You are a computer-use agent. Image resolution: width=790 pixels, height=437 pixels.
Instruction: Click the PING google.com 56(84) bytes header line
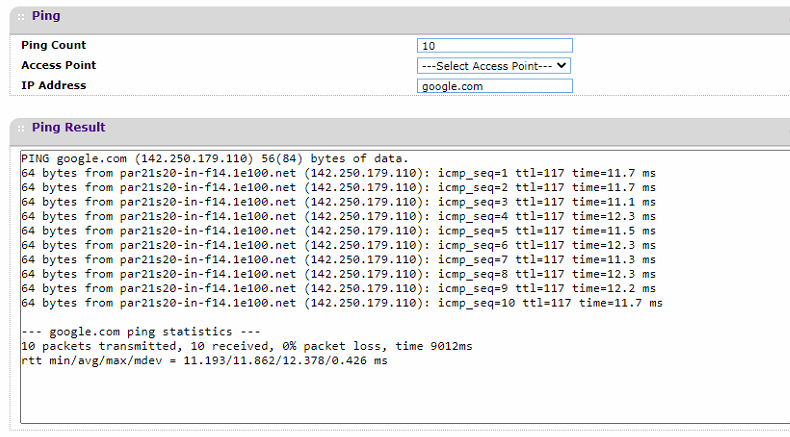point(215,159)
